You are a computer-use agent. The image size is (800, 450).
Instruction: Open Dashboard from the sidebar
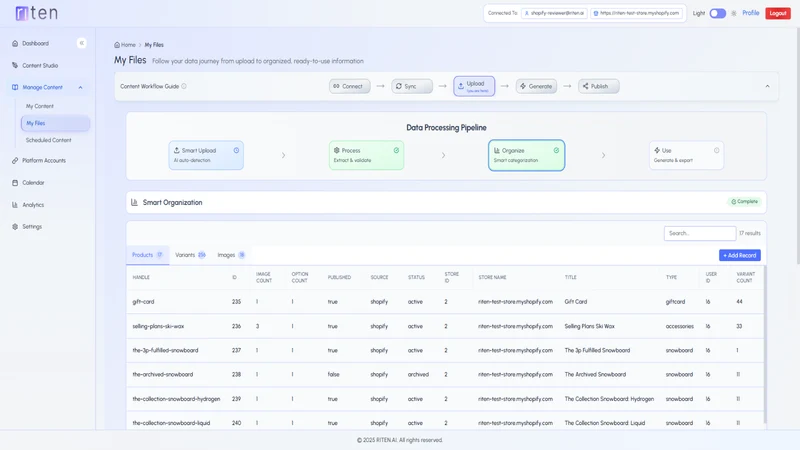(35, 43)
